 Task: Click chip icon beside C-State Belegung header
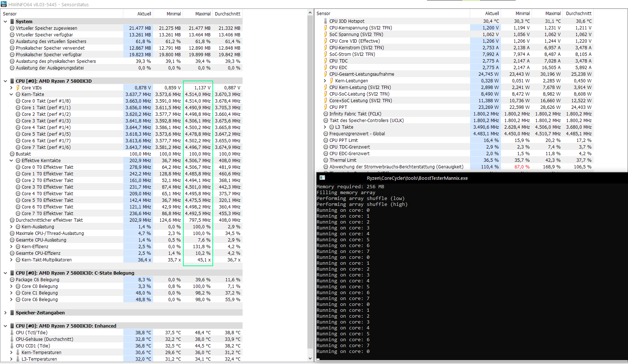point(12,273)
